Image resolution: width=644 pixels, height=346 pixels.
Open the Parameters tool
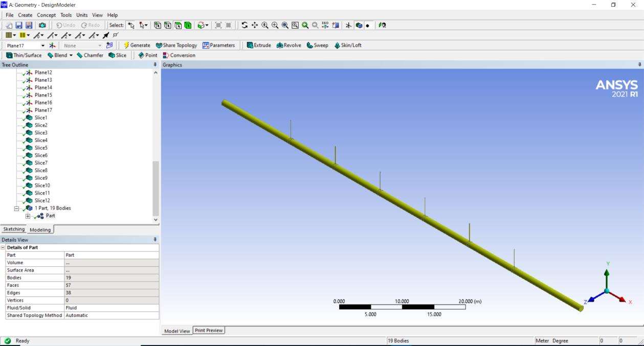tap(218, 45)
